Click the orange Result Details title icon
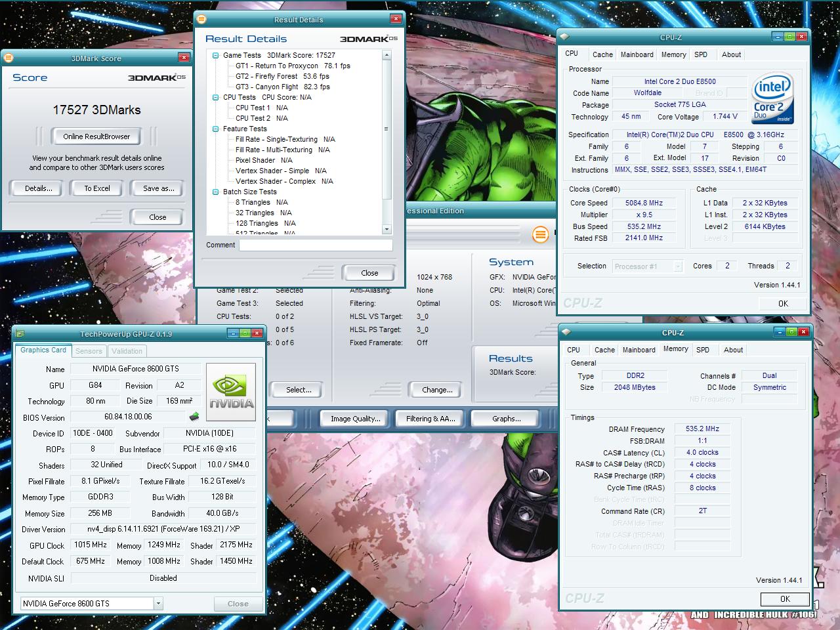The image size is (840, 630). click(x=201, y=19)
